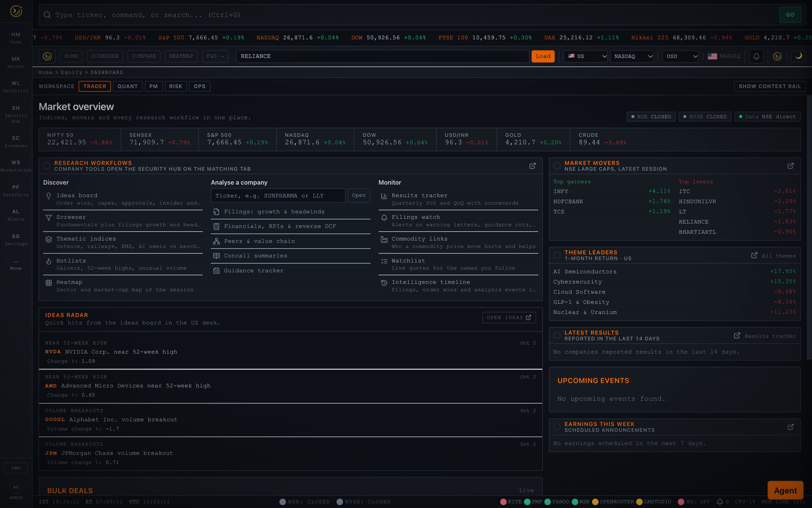Click the green GO button

coord(790,15)
